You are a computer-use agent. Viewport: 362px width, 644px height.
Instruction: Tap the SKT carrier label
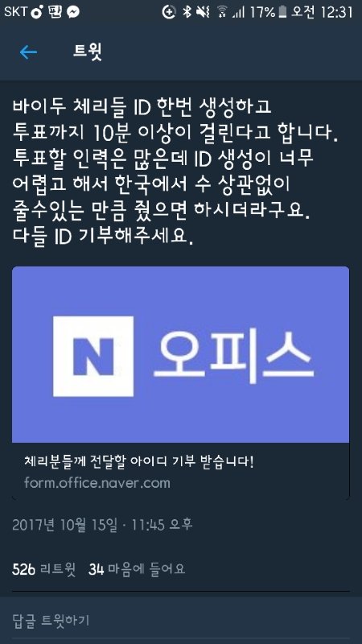15,12
